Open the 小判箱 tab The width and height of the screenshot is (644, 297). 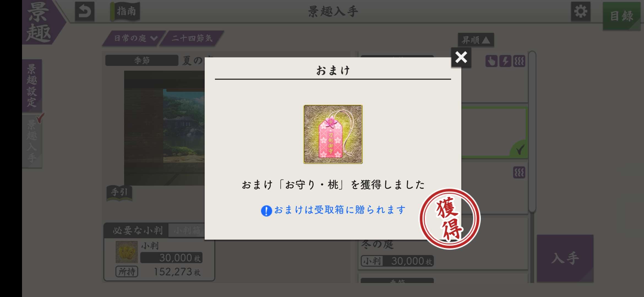coord(187,230)
